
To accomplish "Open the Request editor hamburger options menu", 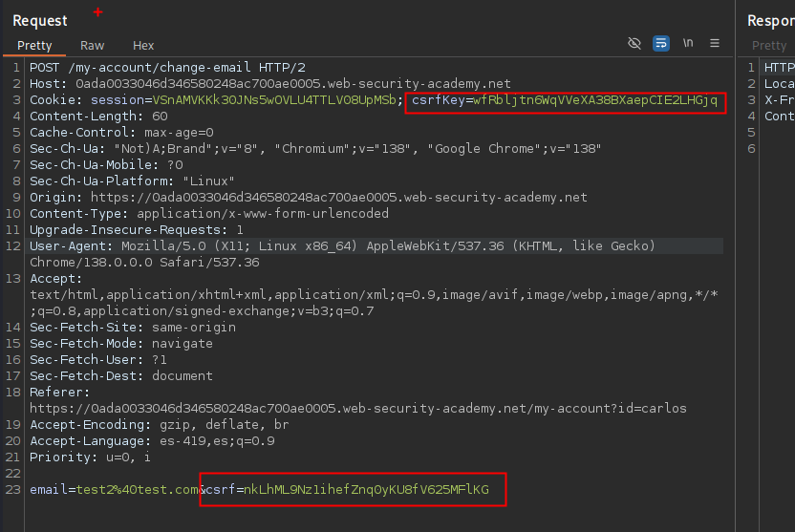I will [714, 44].
